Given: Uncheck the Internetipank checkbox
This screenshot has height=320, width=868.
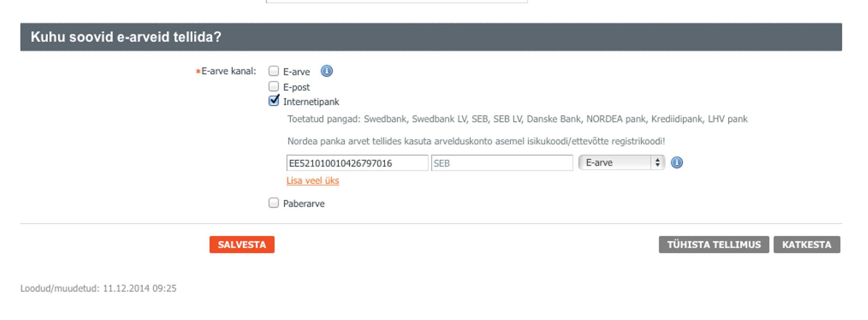Looking at the screenshot, I should [x=274, y=101].
